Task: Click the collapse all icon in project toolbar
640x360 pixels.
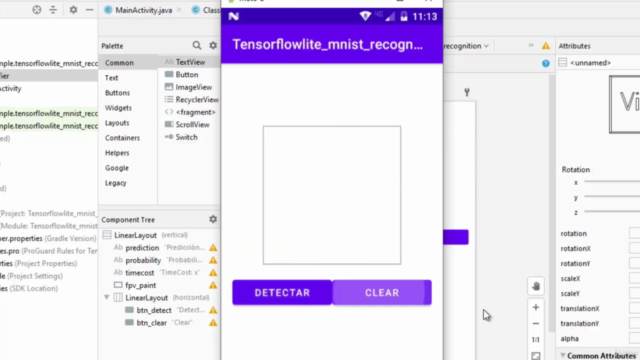Action: (53, 10)
